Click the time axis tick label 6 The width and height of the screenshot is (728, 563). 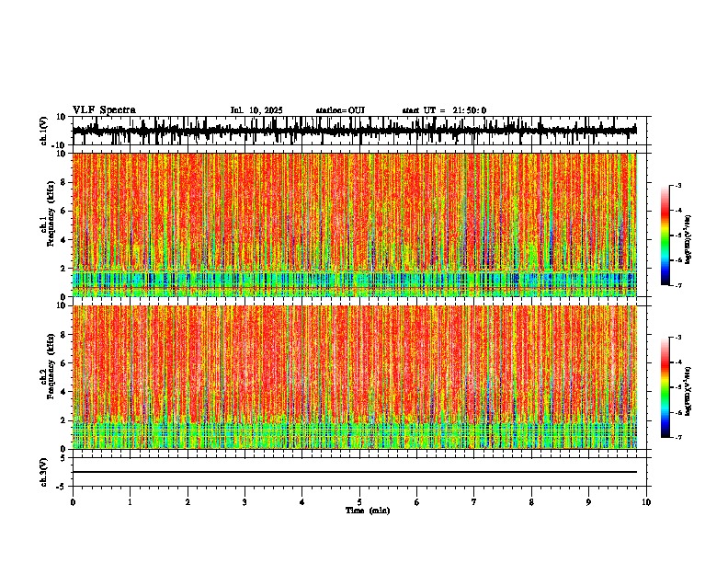click(416, 502)
